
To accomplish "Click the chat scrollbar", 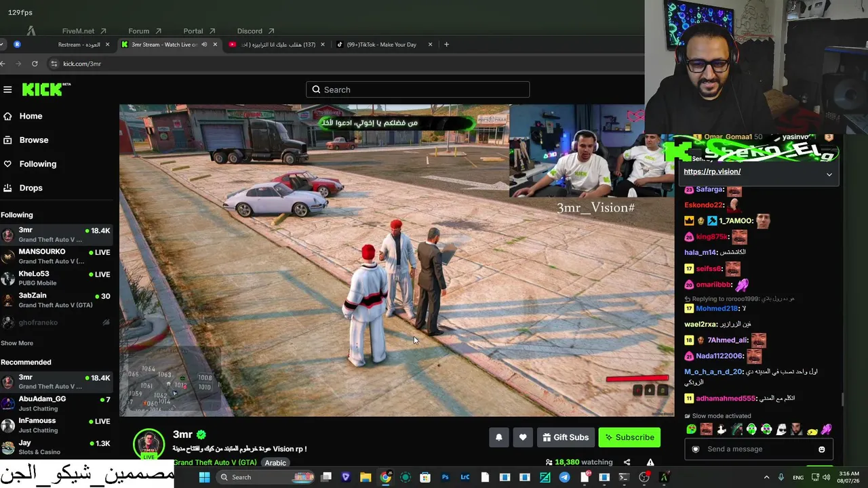I will 842,400.
